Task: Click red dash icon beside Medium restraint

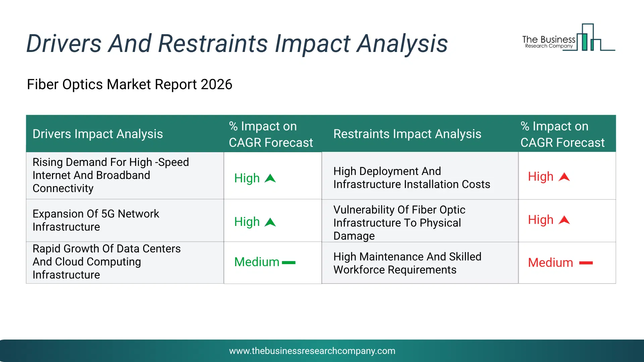Action: [586, 263]
